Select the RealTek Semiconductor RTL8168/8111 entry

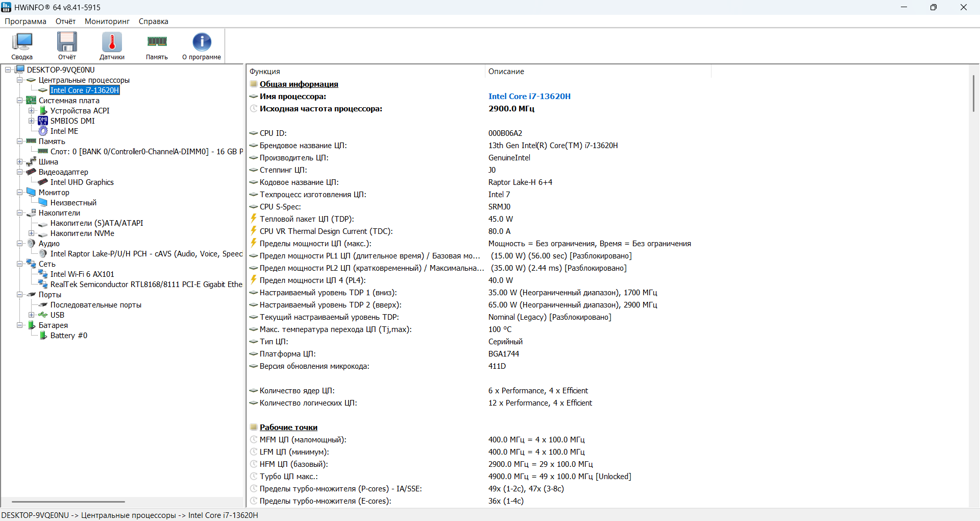(146, 284)
